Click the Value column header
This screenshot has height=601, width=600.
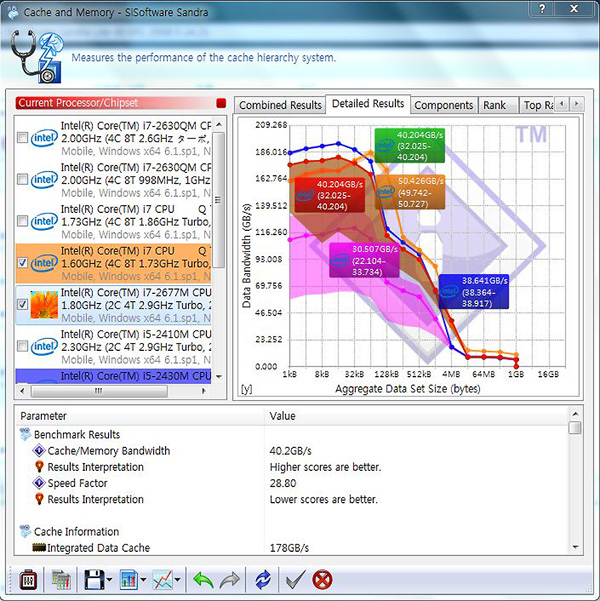tap(416, 416)
